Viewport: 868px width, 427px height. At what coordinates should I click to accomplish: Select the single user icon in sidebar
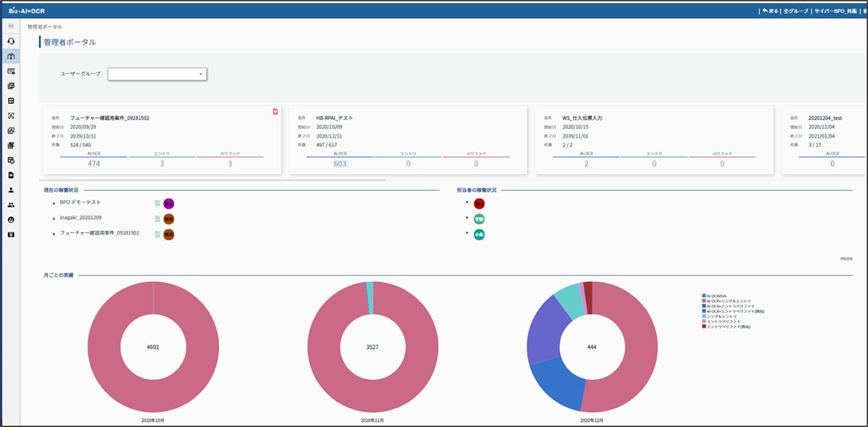(x=11, y=190)
